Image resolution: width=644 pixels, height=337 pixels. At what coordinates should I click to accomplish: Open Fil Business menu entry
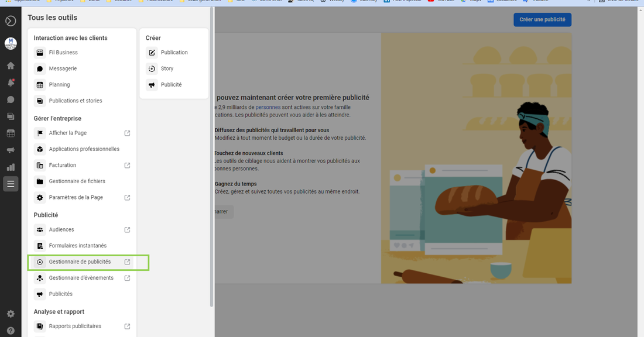click(x=82, y=53)
